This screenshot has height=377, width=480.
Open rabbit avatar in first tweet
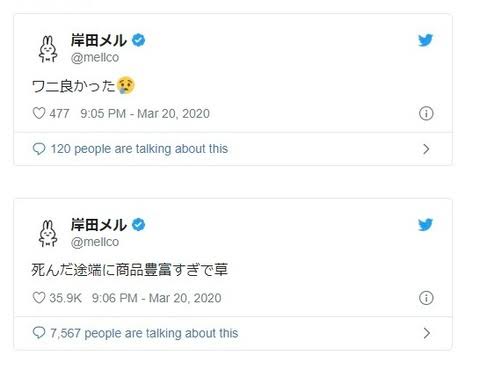[x=48, y=49]
